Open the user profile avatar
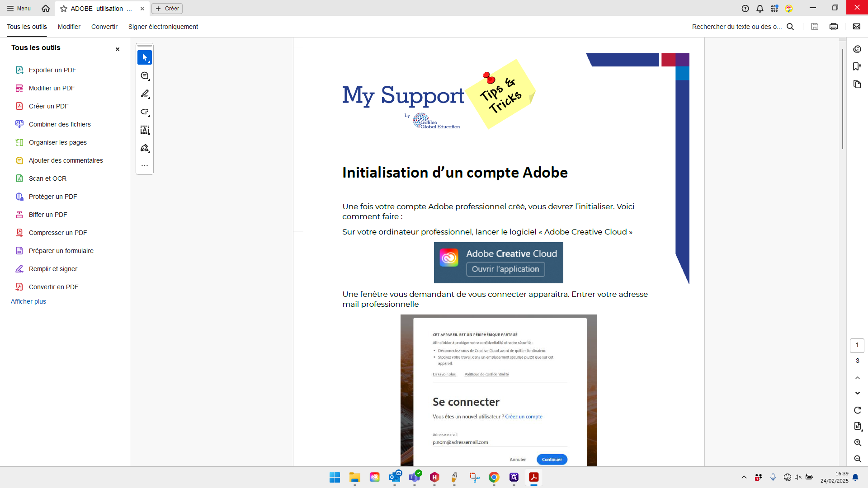The height and width of the screenshot is (488, 868). click(x=789, y=9)
